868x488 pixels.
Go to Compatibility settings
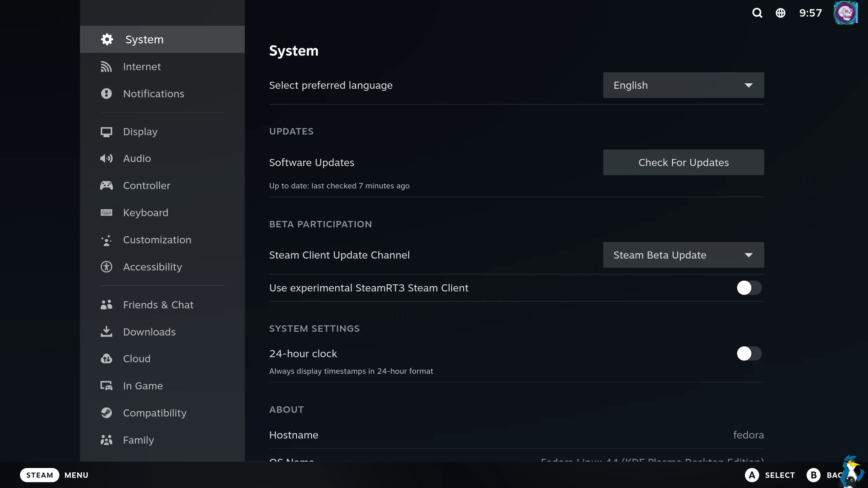pyautogui.click(x=162, y=413)
